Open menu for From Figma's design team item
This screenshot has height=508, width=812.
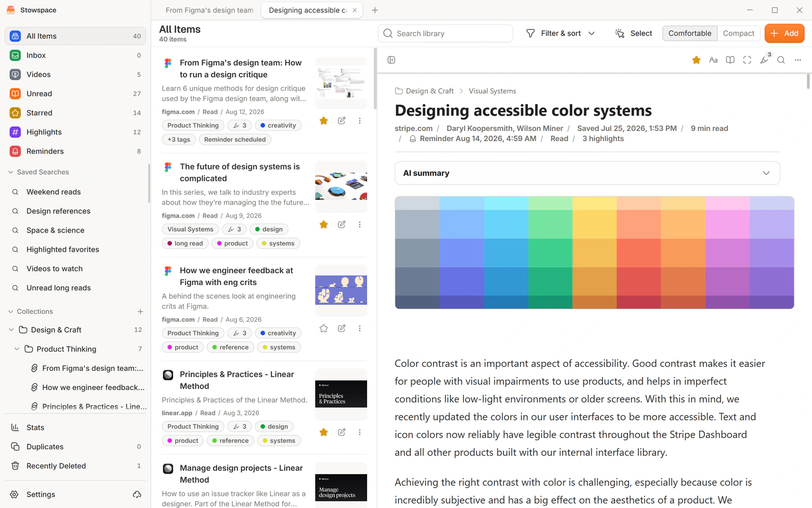pos(360,121)
